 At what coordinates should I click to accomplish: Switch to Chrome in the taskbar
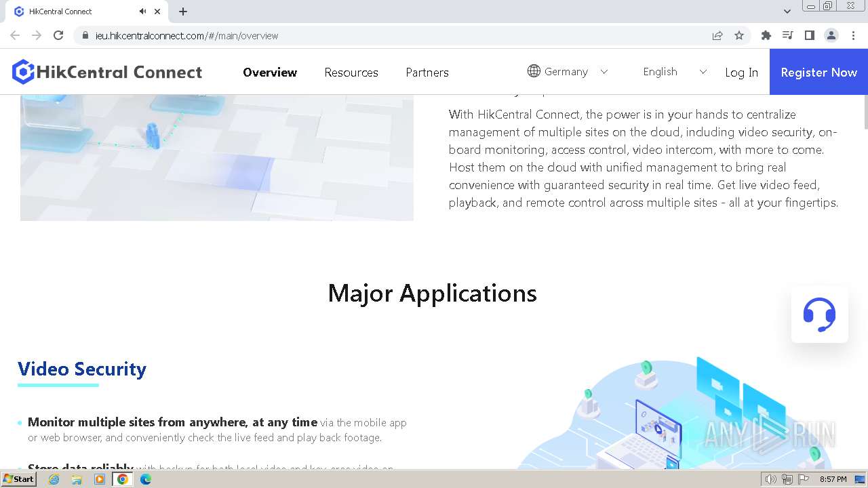[123, 479]
